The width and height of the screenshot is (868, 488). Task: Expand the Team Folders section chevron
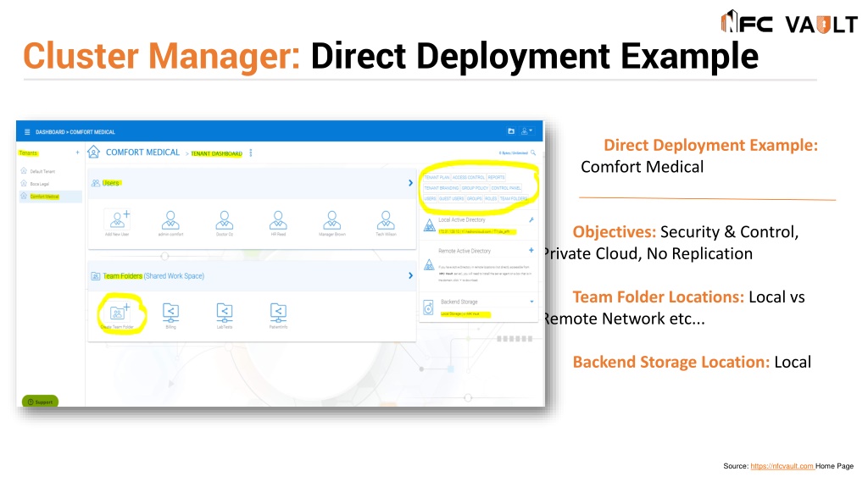[410, 275]
